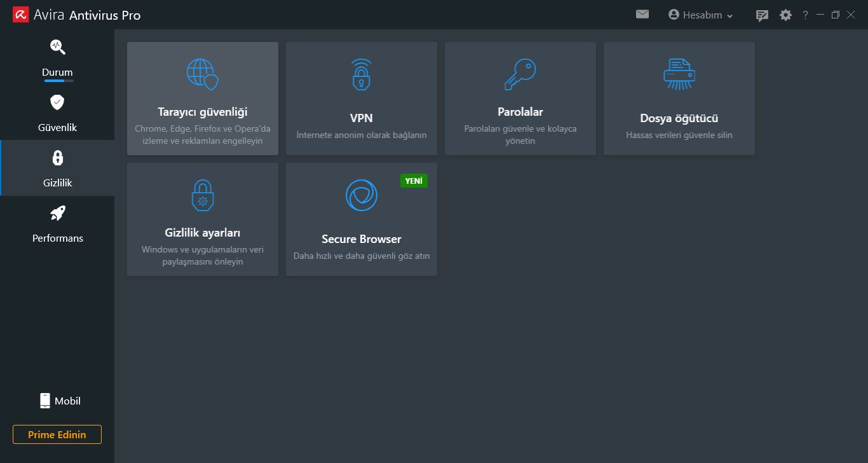Switch to the Durum tab label

pyautogui.click(x=57, y=72)
